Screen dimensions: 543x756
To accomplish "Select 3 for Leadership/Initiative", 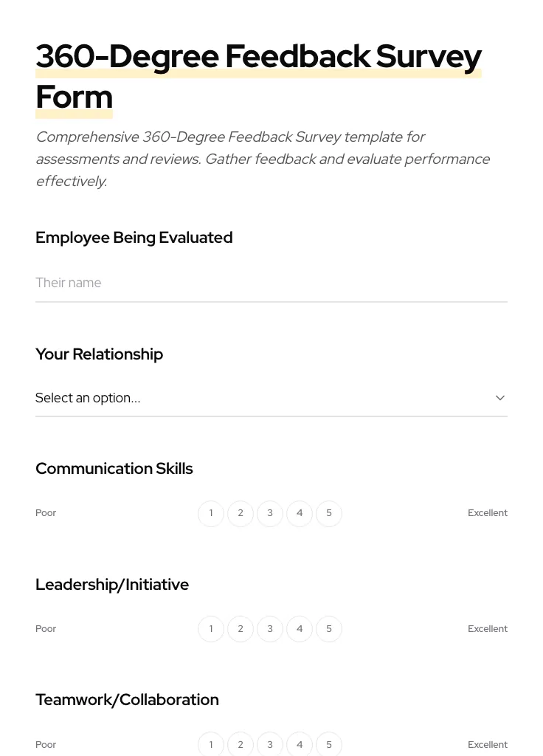I will point(270,628).
